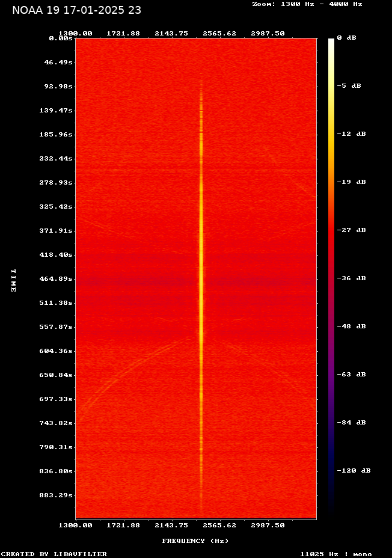Image resolution: width=392 pixels, height=558 pixels.
Task: Select 1300.00 on the lower frequency axis
Action: point(75,526)
